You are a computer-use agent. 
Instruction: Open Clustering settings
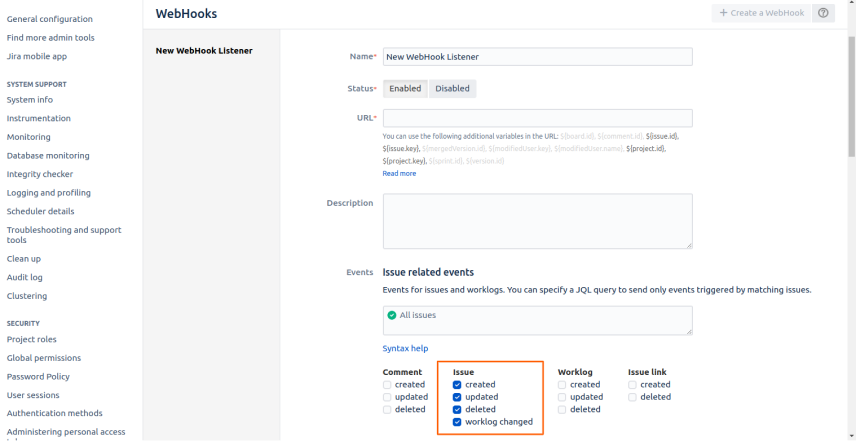(27, 296)
